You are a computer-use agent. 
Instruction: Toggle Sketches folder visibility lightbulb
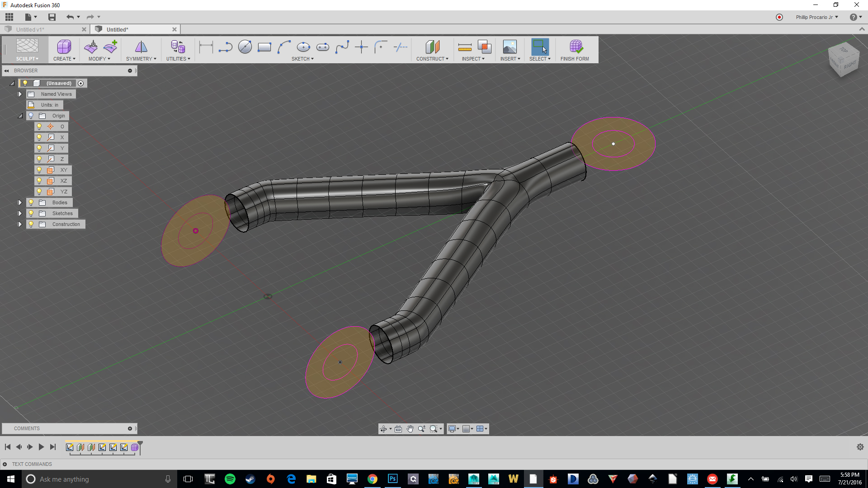pyautogui.click(x=31, y=213)
